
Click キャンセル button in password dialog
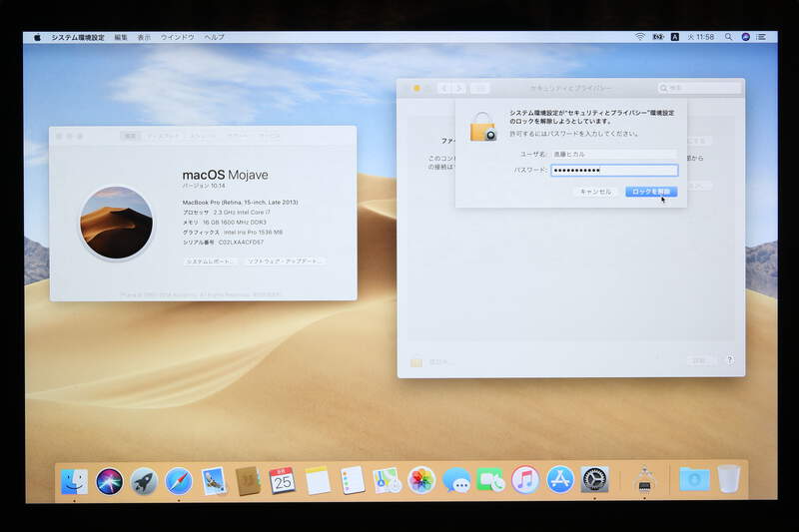(x=595, y=192)
